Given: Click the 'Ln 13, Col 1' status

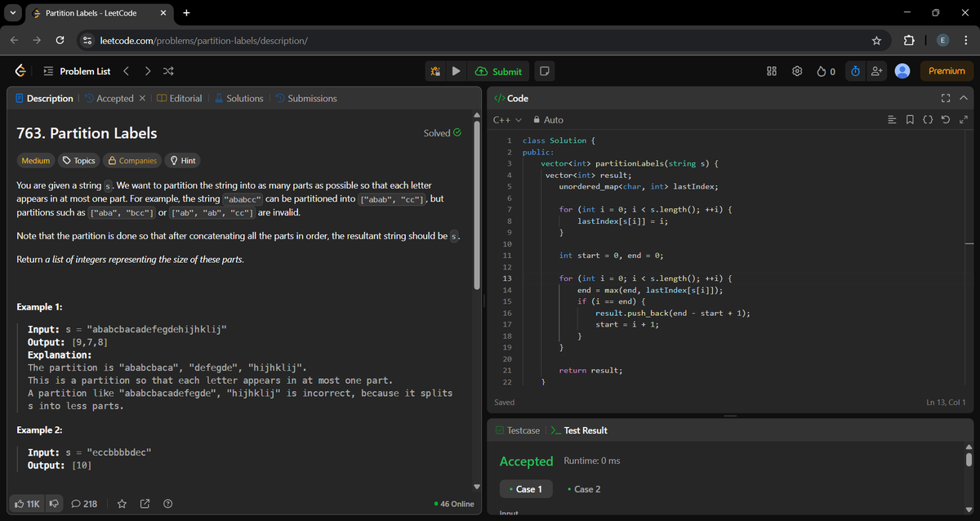Looking at the screenshot, I should coord(946,403).
